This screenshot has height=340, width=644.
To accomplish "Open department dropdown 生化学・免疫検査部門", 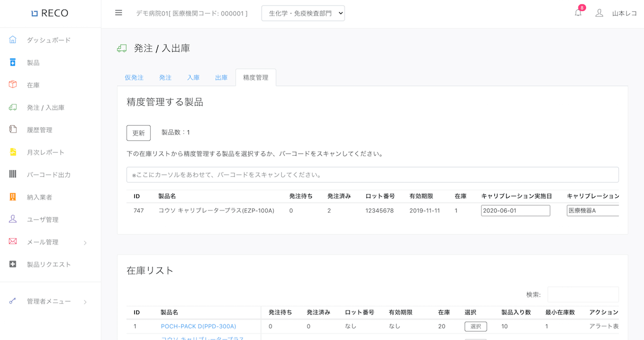I will 303,13.
